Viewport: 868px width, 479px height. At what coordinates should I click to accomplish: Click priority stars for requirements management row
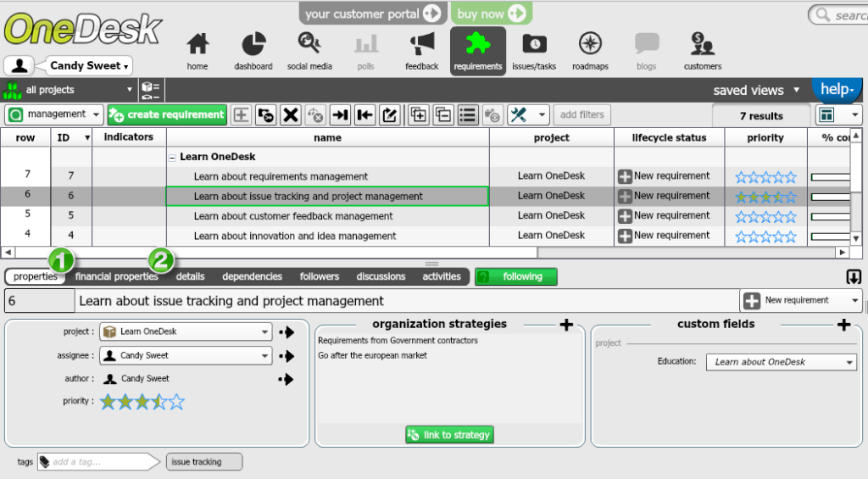point(765,176)
